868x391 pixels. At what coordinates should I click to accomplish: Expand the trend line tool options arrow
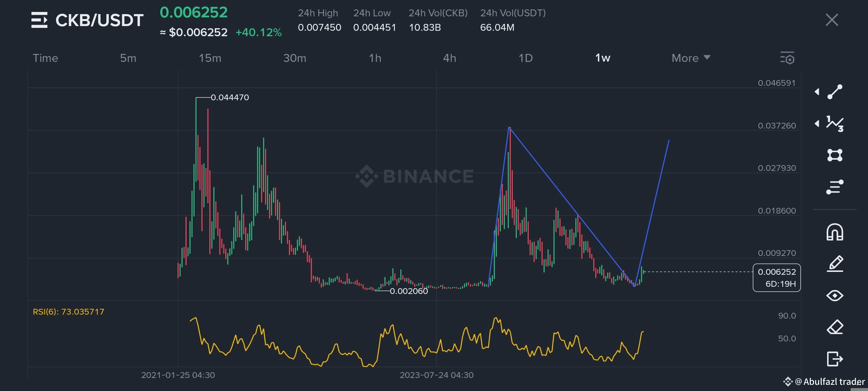tap(817, 92)
